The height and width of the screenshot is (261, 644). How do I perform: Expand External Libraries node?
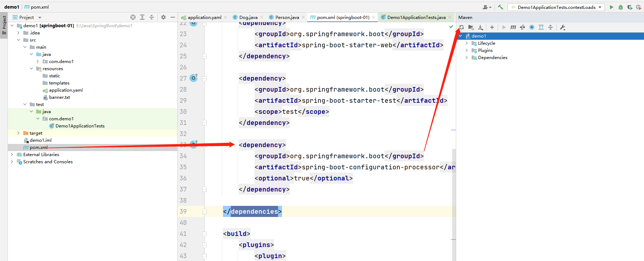12,155
